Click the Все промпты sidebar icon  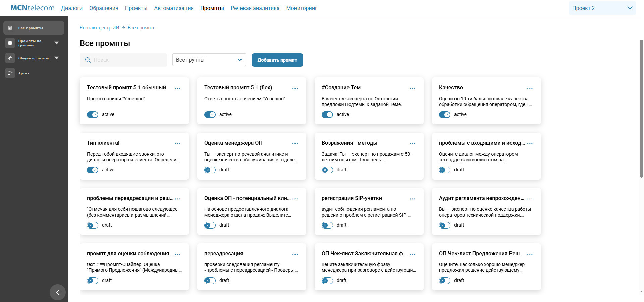[10, 28]
